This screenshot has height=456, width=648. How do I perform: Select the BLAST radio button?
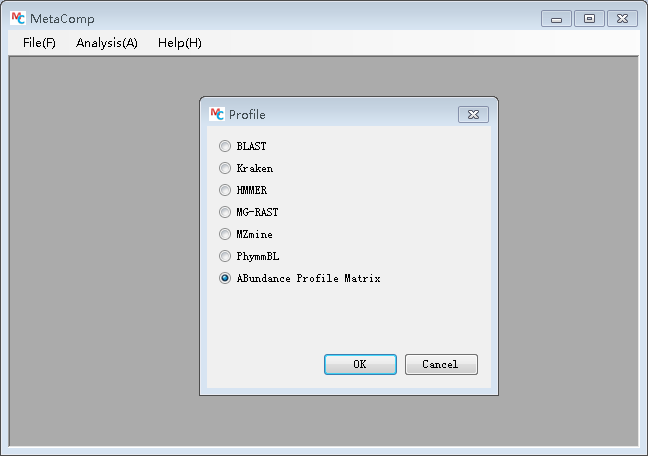[225, 146]
